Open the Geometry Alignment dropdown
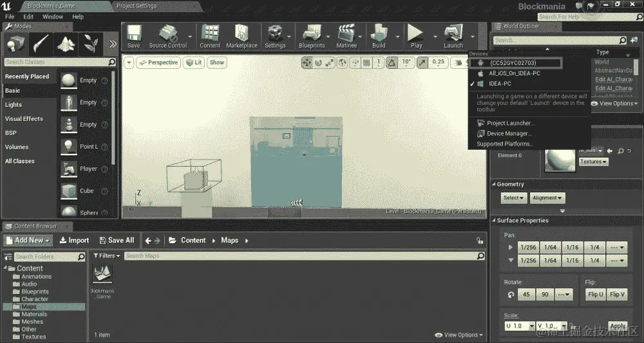The height and width of the screenshot is (343, 644). 547,198
